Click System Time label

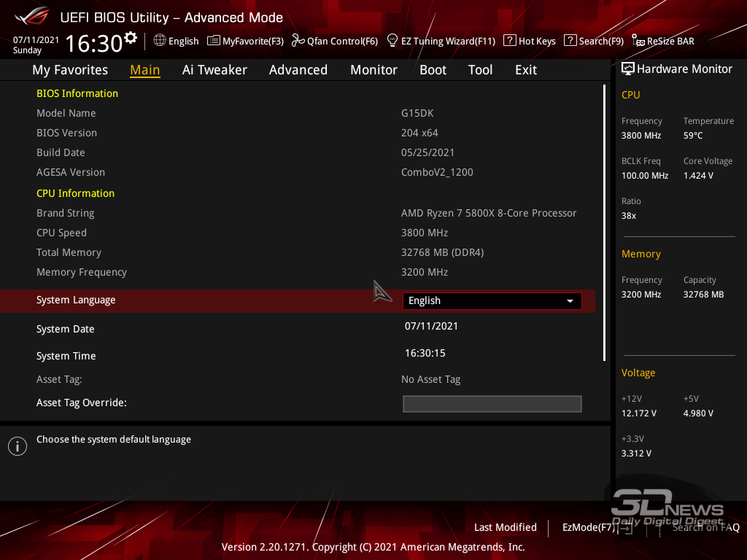pyautogui.click(x=66, y=356)
